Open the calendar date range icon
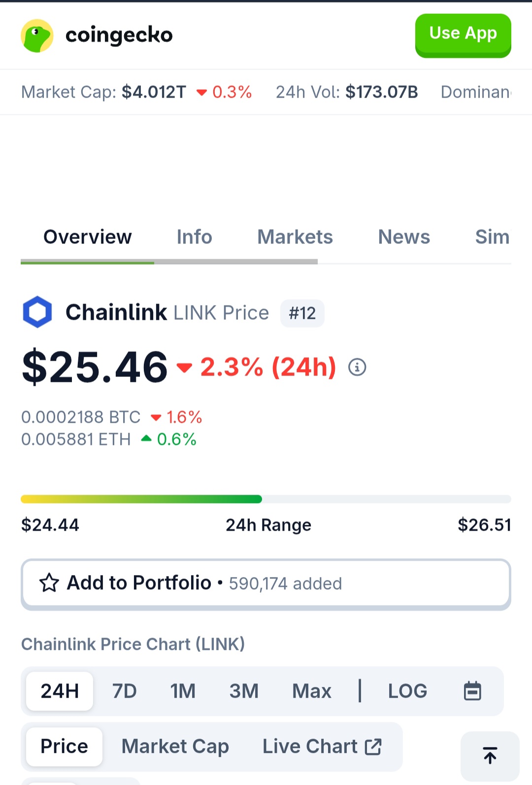This screenshot has height=785, width=532. tap(472, 691)
